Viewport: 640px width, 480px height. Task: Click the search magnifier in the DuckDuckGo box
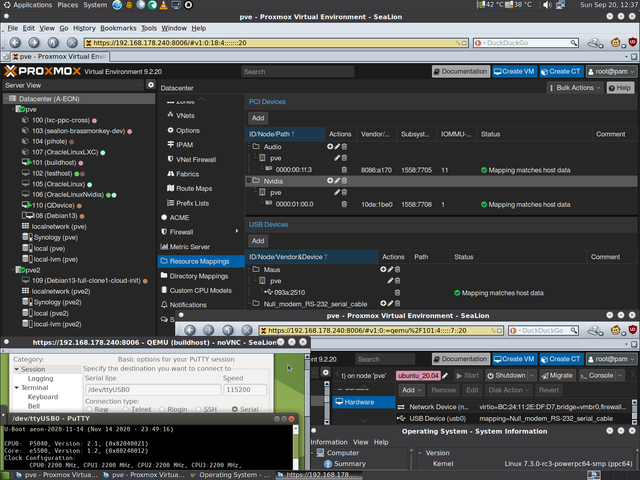click(573, 43)
